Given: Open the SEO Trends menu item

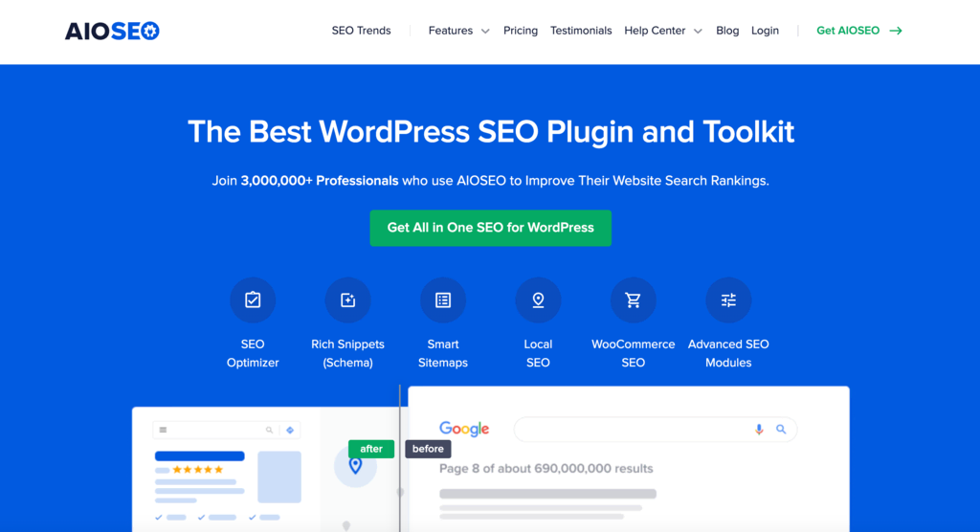Looking at the screenshot, I should pos(361,31).
